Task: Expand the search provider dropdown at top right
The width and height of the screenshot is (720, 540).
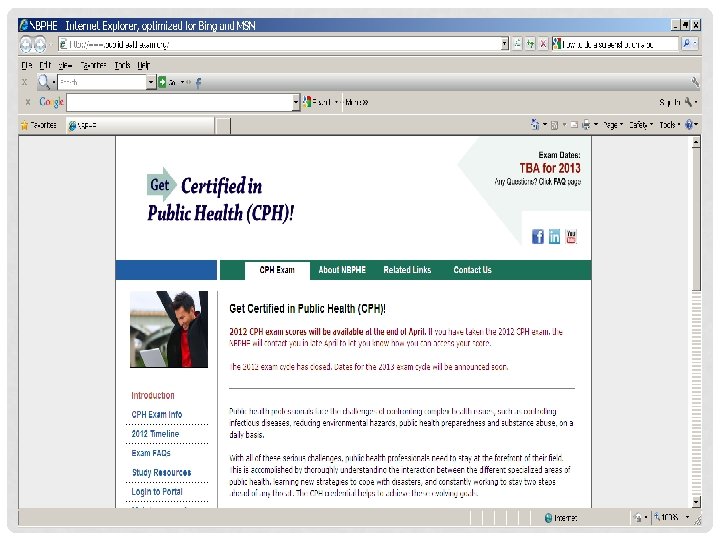Action: 695,44
